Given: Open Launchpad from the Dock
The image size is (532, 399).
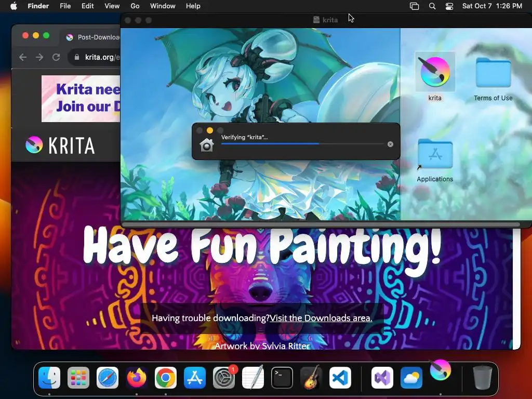Looking at the screenshot, I should coord(78,378).
